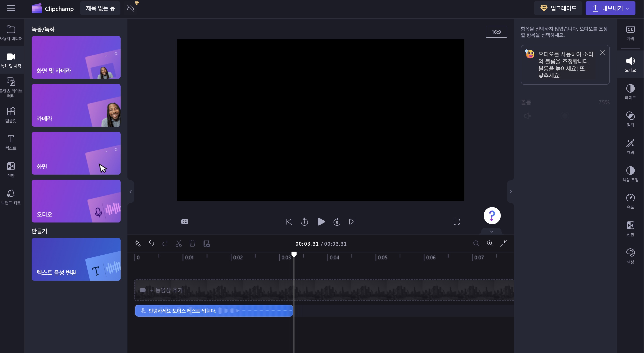The width and height of the screenshot is (644, 353).
Task: Click the undo arrow in timeline toolbar
Action: point(151,243)
